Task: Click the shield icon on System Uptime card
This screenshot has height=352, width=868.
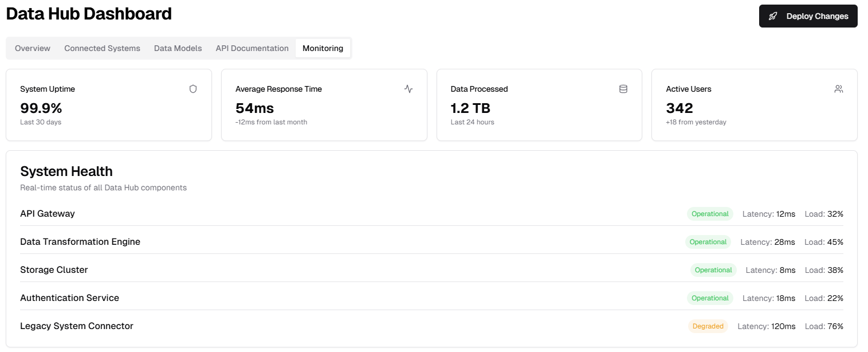Action: [x=193, y=89]
